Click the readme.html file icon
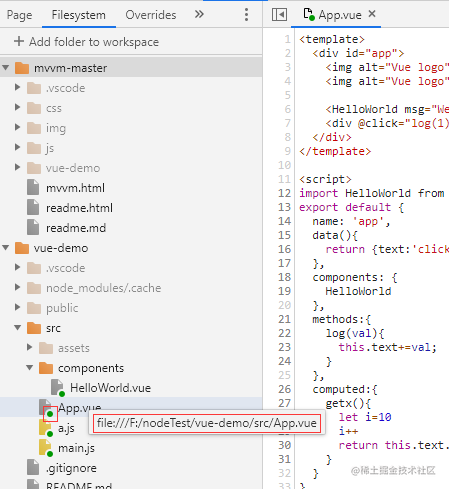This screenshot has height=489, width=449. pos(33,208)
